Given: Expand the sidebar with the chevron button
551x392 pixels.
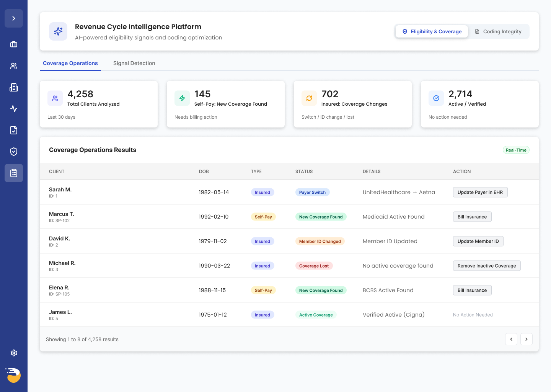Looking at the screenshot, I should click(x=14, y=18).
